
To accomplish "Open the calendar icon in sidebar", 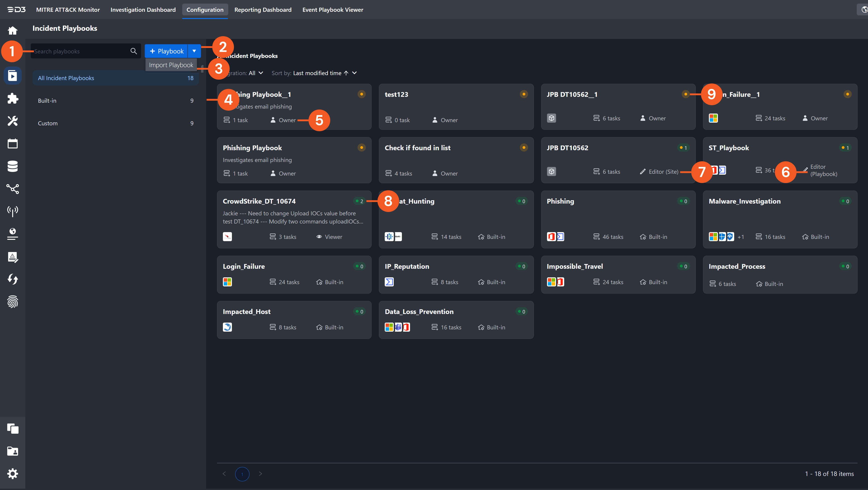I will coord(12,143).
